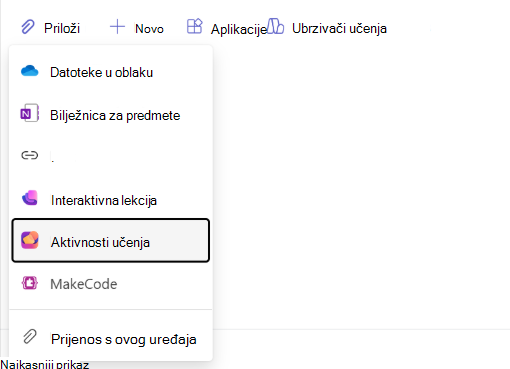This screenshot has width=510, height=369.
Task: Click the Aplikacije apps icon
Action: (x=195, y=26)
